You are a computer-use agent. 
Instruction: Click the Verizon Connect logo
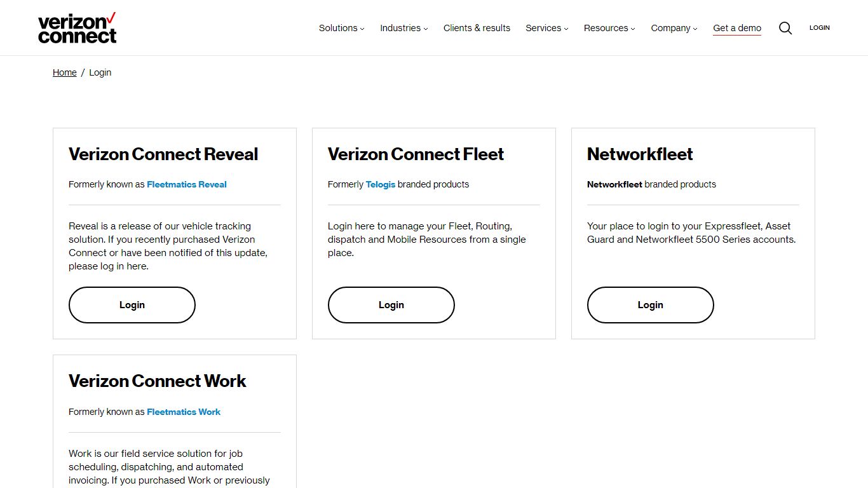[78, 28]
